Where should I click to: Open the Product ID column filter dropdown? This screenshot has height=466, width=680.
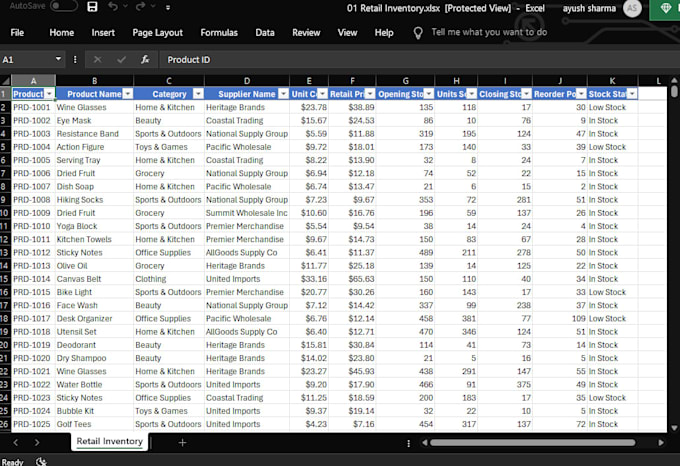click(49, 94)
